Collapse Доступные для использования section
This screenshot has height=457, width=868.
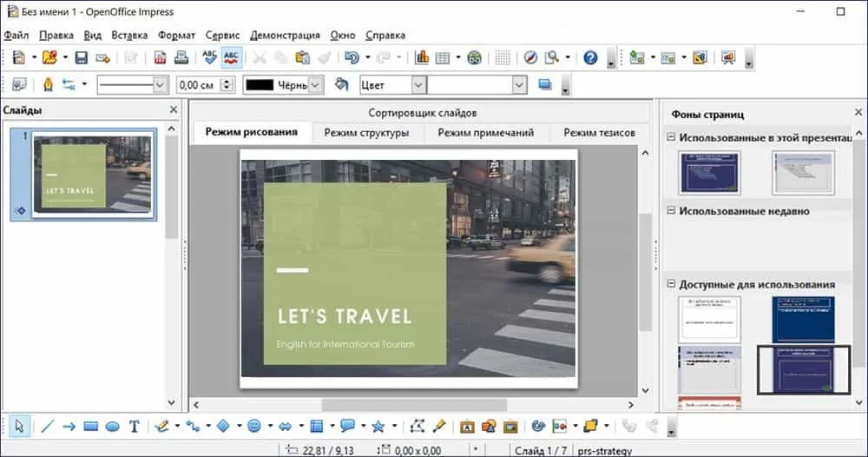point(671,283)
